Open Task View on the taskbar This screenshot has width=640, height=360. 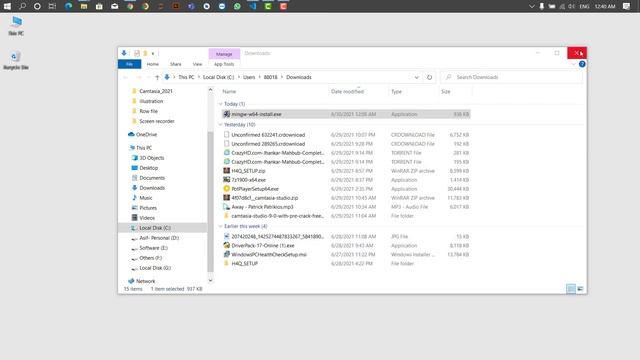[52, 6]
